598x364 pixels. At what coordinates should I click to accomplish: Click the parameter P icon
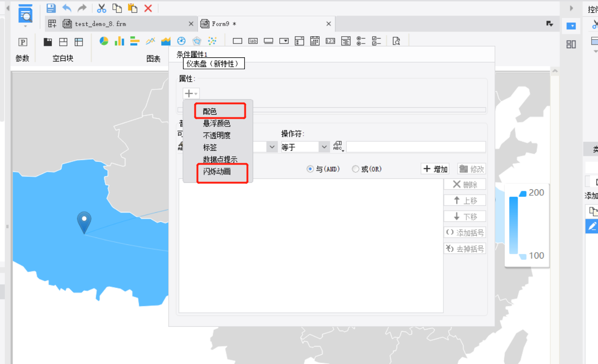click(22, 42)
